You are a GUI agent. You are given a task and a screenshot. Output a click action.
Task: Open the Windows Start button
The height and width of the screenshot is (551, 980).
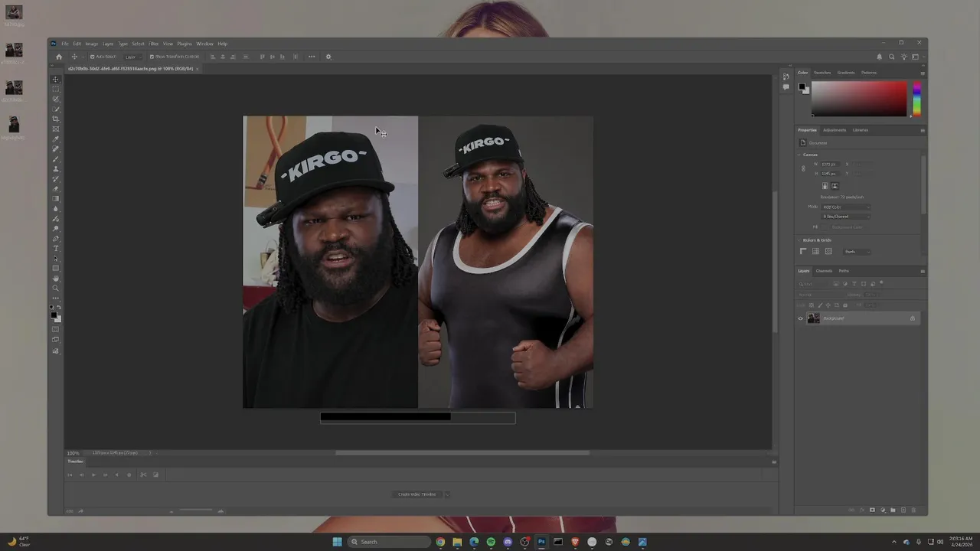point(337,542)
